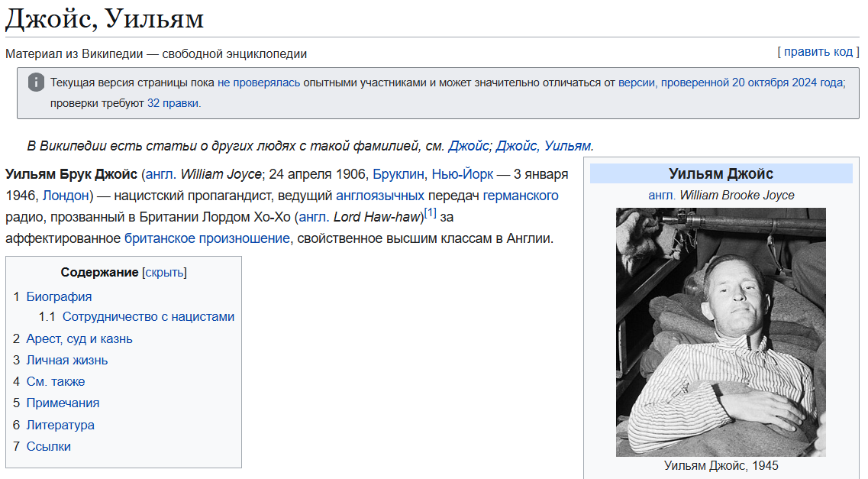Click the 'Содержание' heading text
The image size is (868, 479).
point(100,273)
